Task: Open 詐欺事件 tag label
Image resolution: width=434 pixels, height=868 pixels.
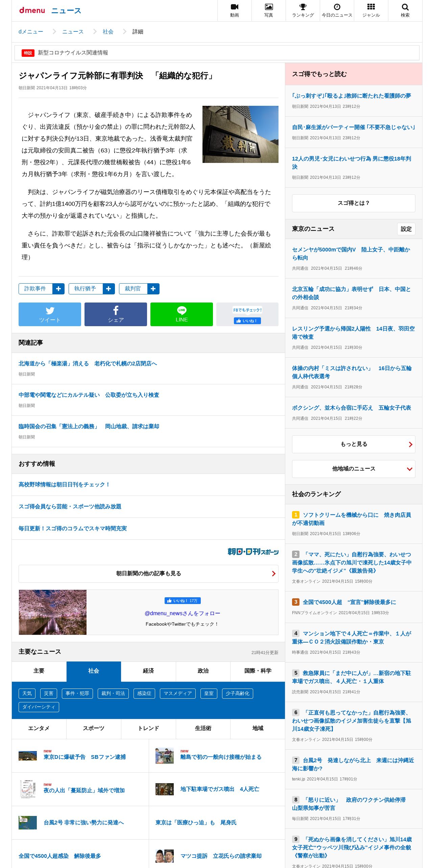Action: [35, 289]
